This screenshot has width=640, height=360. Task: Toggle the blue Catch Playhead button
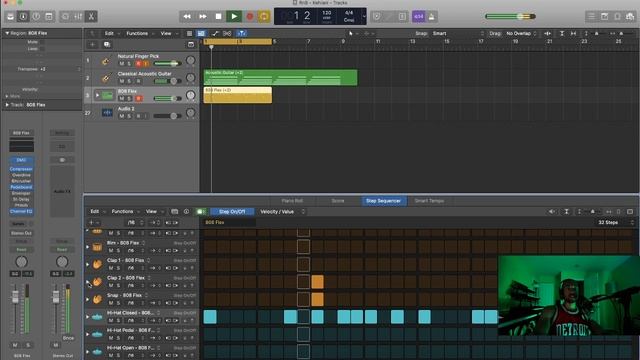[x=241, y=33]
